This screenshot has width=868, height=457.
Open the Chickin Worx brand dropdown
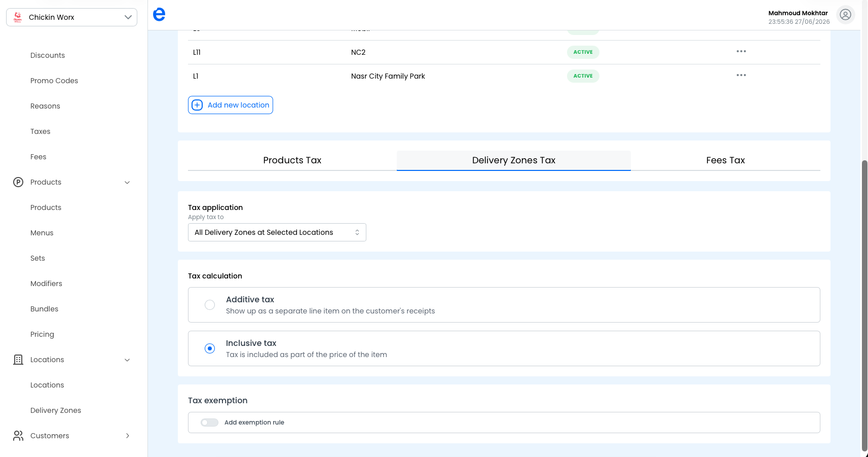tap(71, 17)
